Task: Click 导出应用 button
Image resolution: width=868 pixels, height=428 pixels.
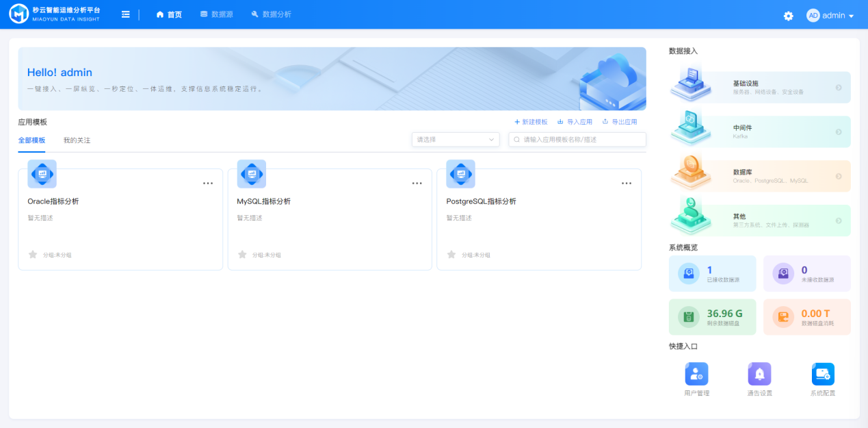Action: [619, 122]
